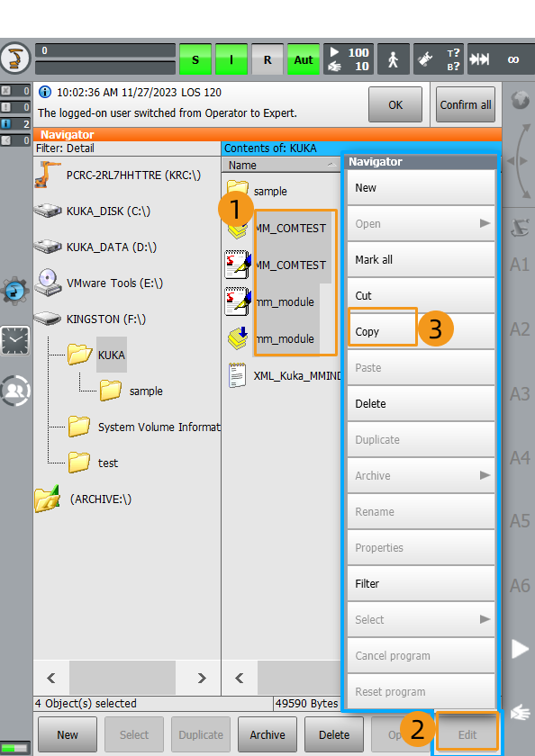535x756 pixels.
Task: Select System Volume Information folder
Action: [144, 427]
